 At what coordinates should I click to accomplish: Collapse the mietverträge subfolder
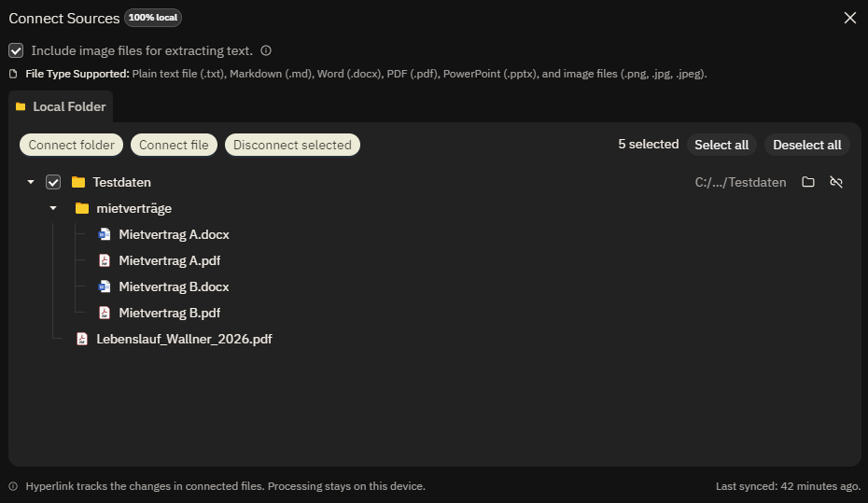click(x=53, y=208)
